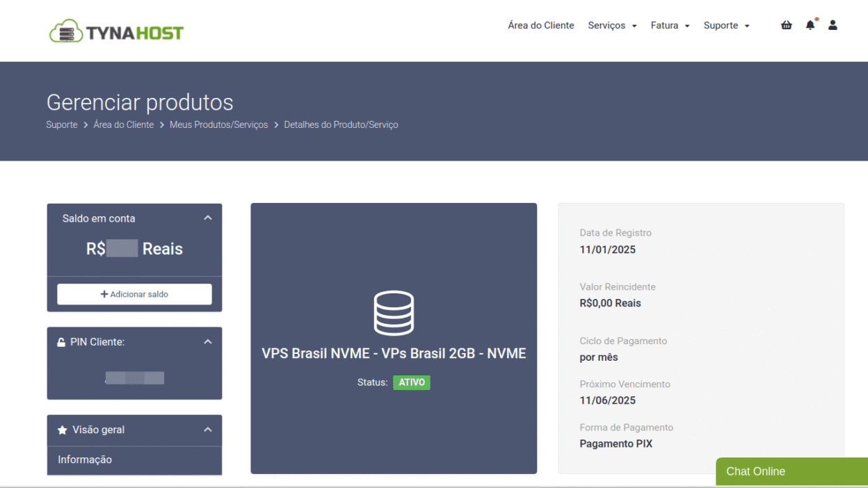Open the Fatura dropdown menu
868x488 pixels.
click(670, 25)
